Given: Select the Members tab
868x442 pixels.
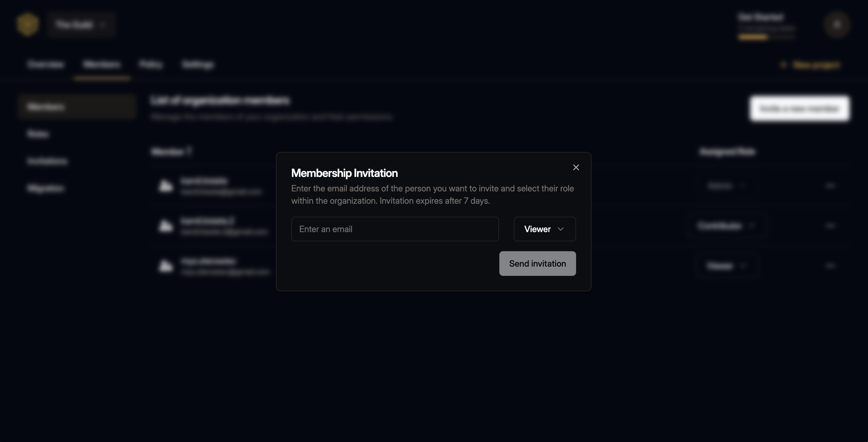Looking at the screenshot, I should click(101, 64).
